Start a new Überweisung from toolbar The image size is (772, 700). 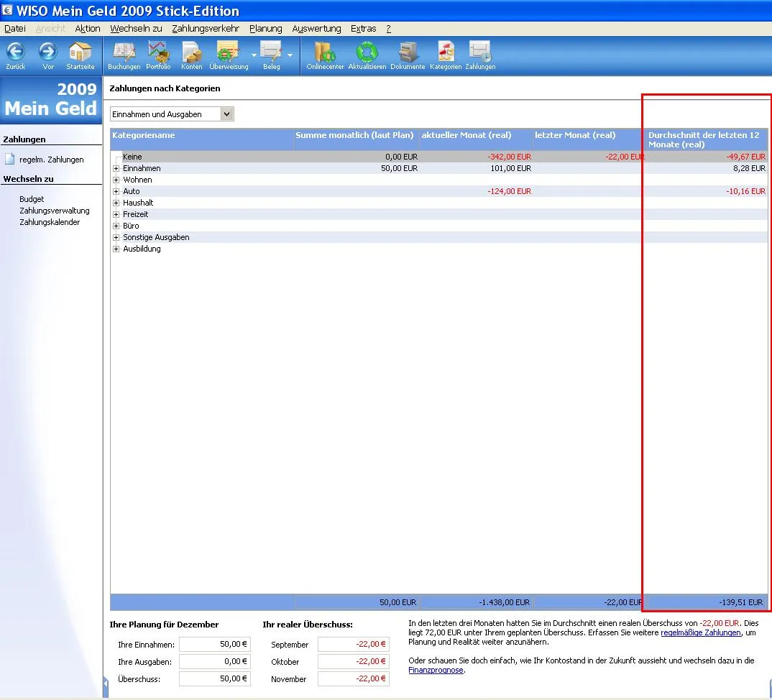[x=228, y=52]
